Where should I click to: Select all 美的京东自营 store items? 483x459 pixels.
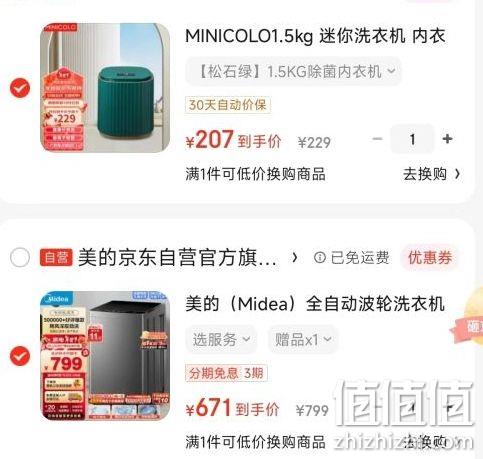tap(20, 257)
